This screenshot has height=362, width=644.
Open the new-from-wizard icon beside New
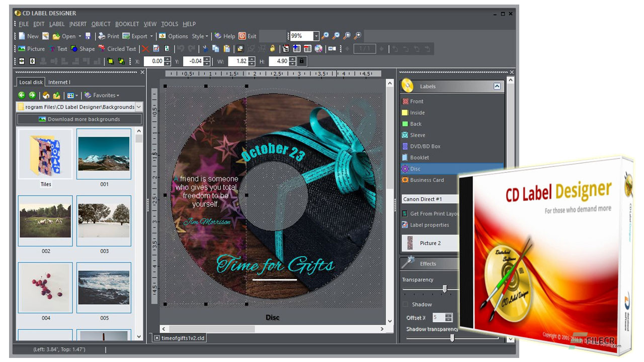tap(45, 36)
